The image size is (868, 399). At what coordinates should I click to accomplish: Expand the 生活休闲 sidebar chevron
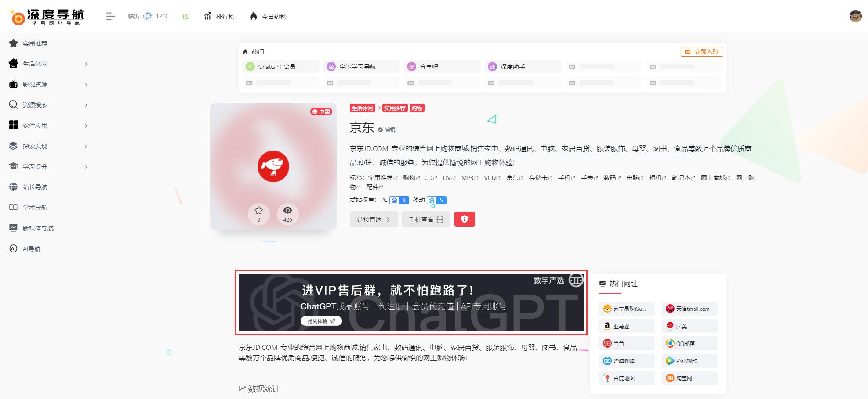point(86,64)
